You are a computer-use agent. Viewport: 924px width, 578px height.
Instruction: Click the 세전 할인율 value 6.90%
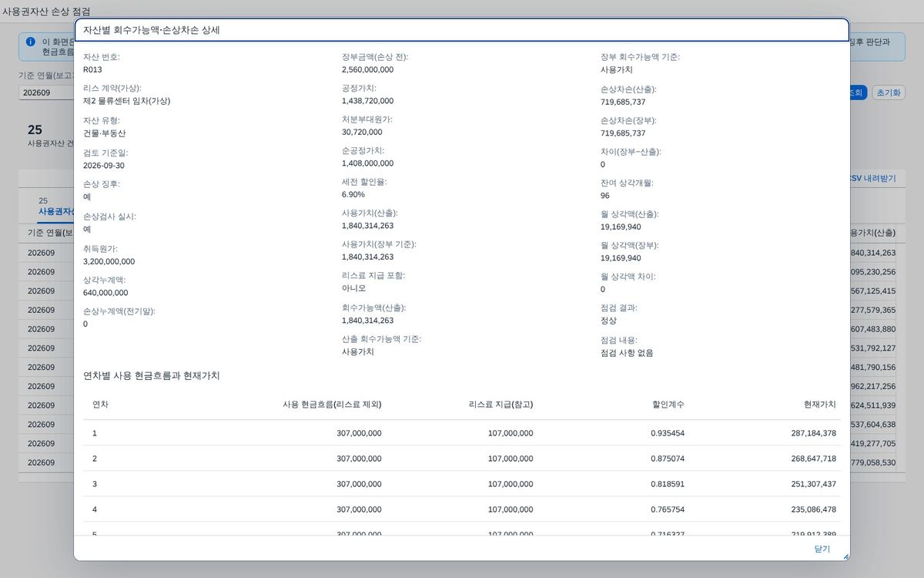[353, 194]
